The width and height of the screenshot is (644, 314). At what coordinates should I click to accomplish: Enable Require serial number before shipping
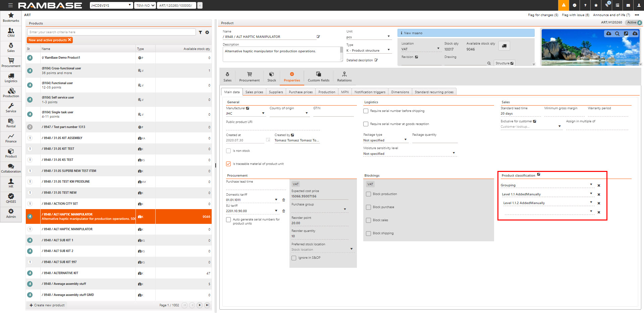[366, 111]
